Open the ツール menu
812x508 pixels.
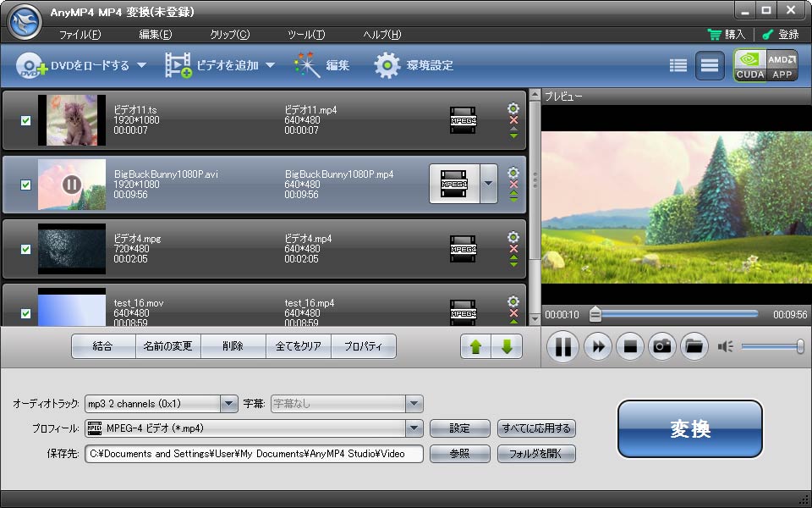[x=307, y=36]
